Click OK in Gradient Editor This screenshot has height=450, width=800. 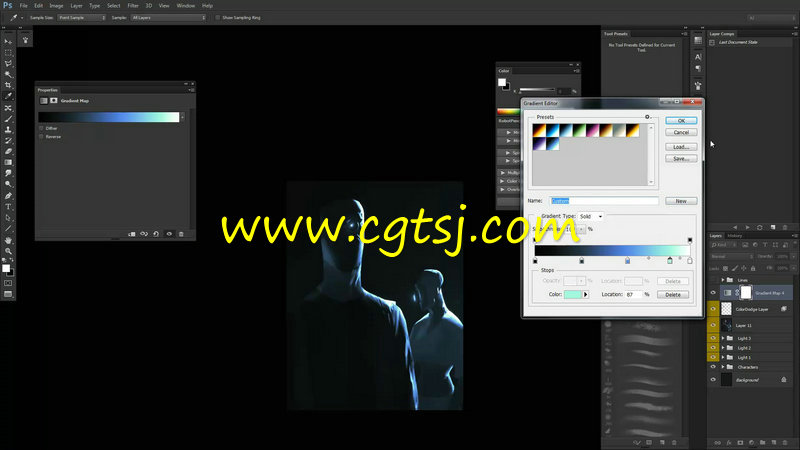coord(681,121)
